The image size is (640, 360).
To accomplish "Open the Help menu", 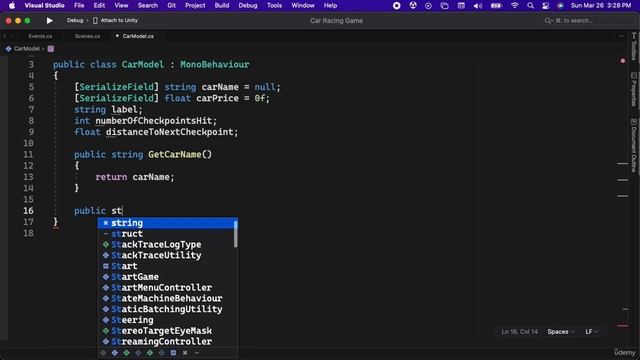I will (x=330, y=5).
